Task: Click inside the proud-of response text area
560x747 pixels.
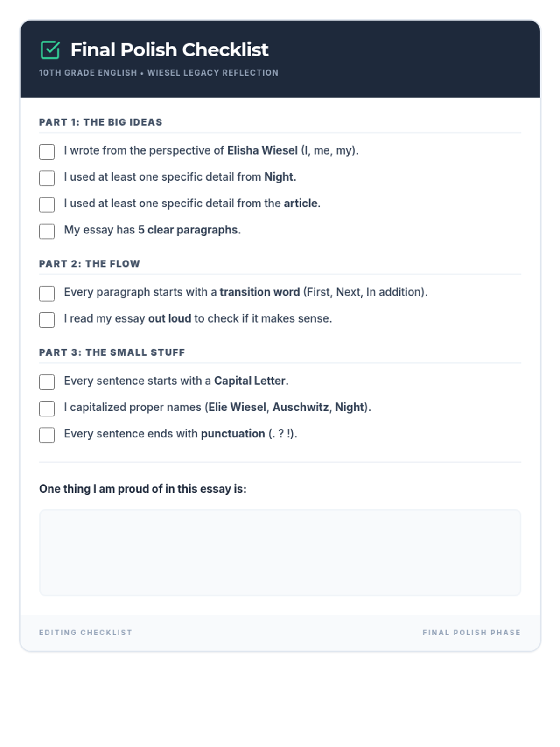Action: (280, 553)
